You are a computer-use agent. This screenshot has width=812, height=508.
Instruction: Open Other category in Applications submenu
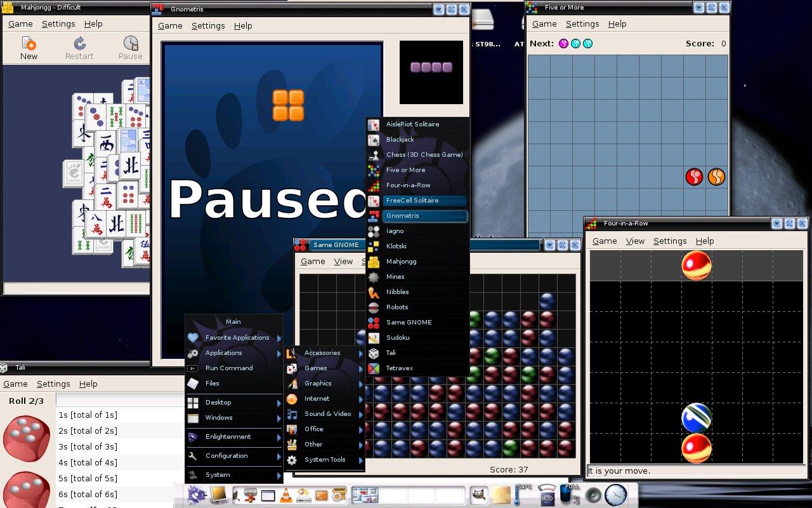click(324, 444)
